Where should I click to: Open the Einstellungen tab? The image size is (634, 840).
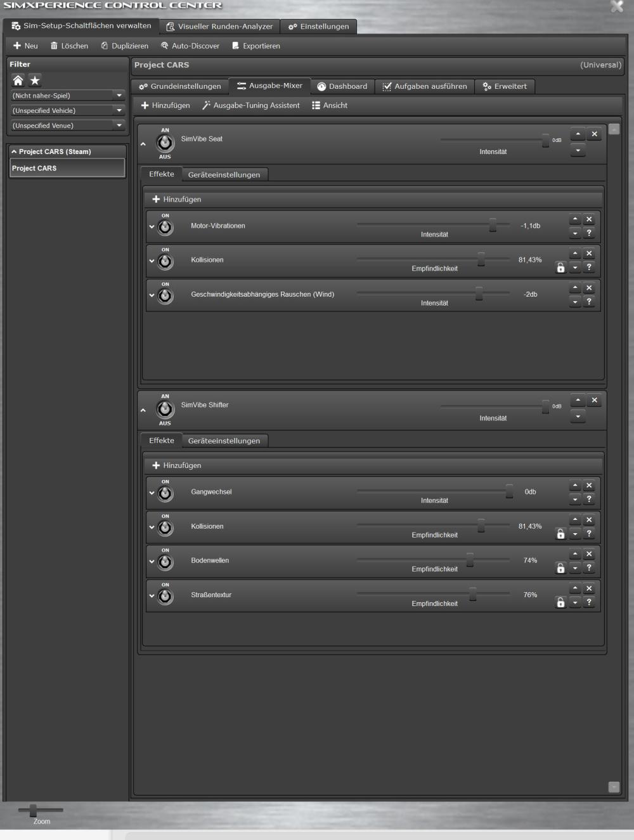point(318,27)
